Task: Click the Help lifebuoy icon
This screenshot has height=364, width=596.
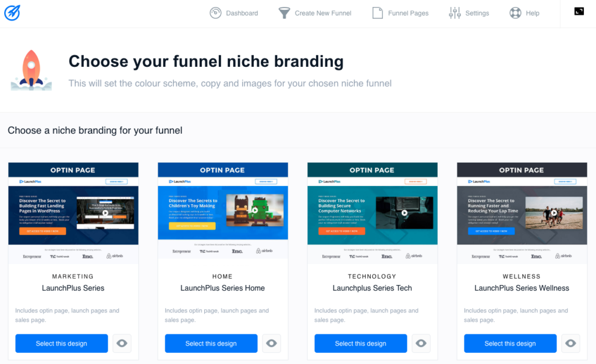Action: pos(515,13)
